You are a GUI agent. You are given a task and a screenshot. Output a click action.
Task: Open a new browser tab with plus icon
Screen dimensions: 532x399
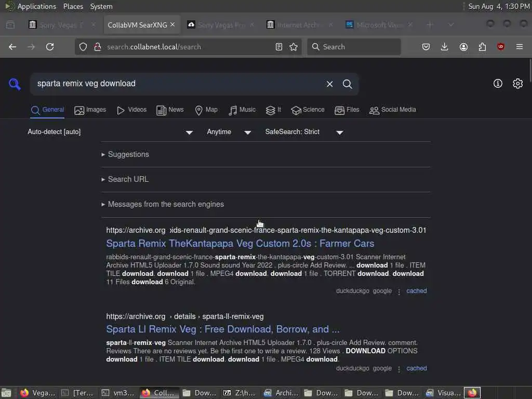click(430, 25)
